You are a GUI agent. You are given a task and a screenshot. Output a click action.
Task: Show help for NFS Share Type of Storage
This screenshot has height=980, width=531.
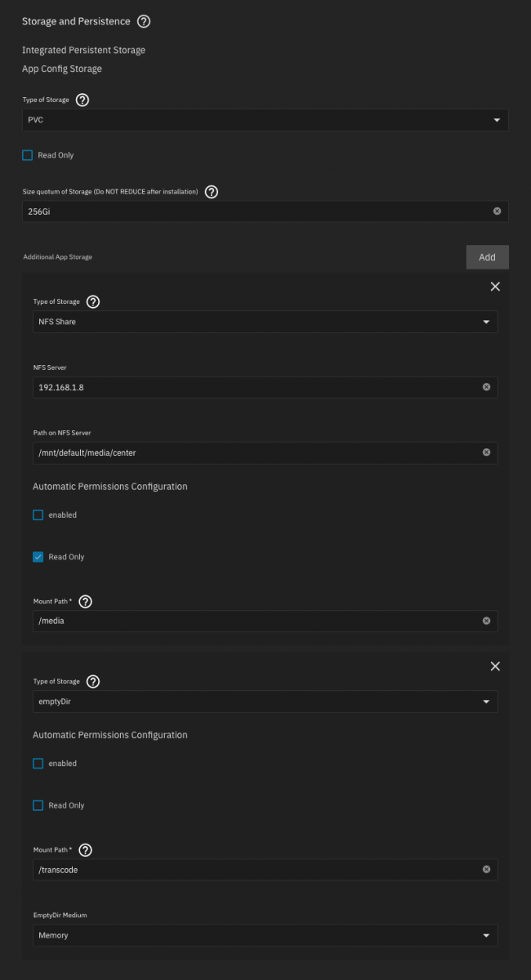coord(93,301)
